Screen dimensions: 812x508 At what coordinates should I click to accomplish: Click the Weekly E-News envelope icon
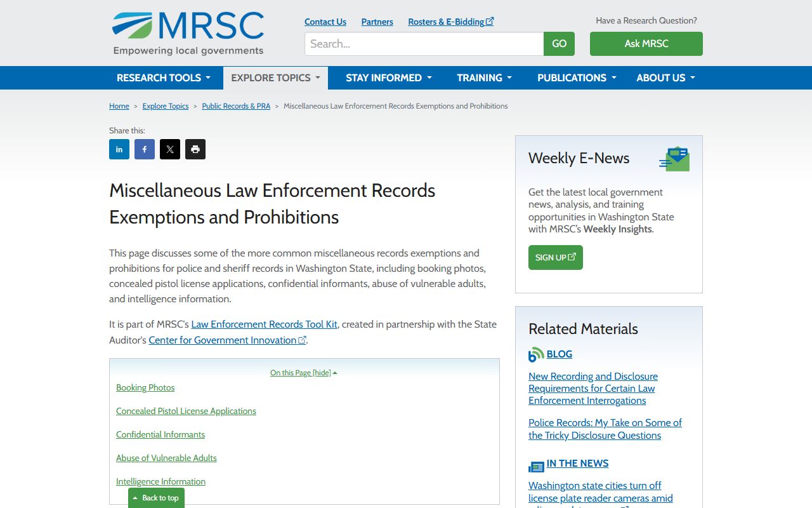pyautogui.click(x=674, y=159)
